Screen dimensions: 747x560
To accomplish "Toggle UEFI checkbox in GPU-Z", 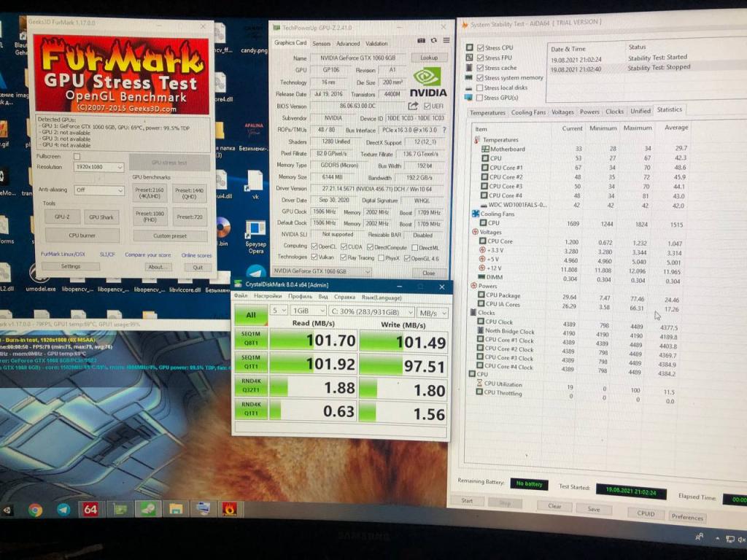I will coord(427,106).
